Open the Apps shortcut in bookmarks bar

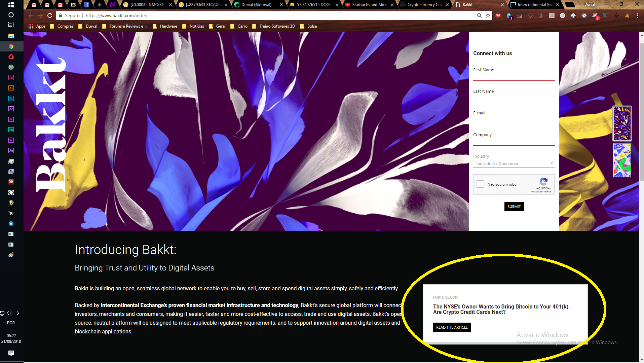(x=37, y=26)
